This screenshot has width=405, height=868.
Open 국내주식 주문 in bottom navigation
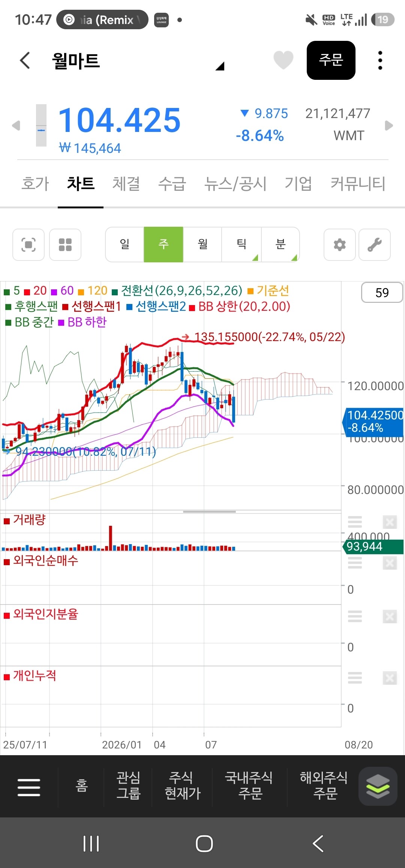coord(249,786)
